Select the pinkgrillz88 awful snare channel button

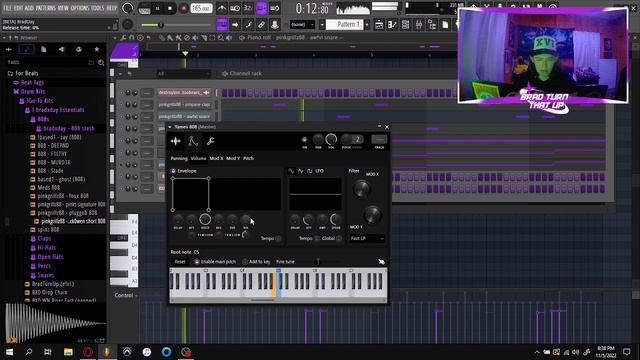pos(184,117)
